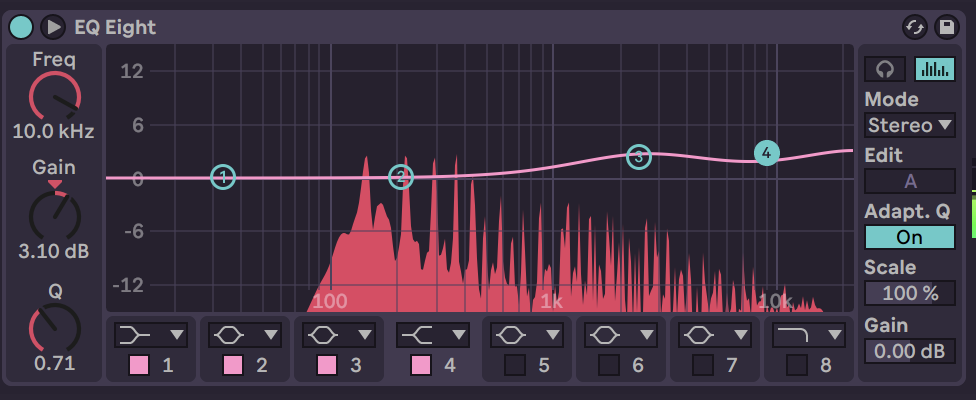Screen dimensions: 976x400
Task: Click the output Gain 0.00 dB field
Action: 909,351
